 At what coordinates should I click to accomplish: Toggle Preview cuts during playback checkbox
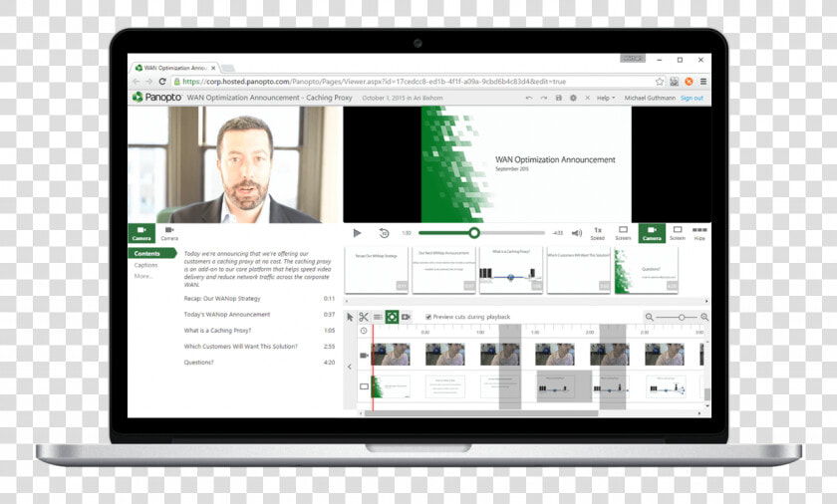(428, 317)
